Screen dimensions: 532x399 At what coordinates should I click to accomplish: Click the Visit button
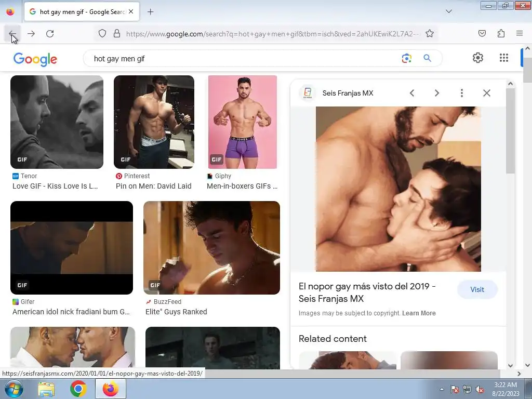click(477, 289)
